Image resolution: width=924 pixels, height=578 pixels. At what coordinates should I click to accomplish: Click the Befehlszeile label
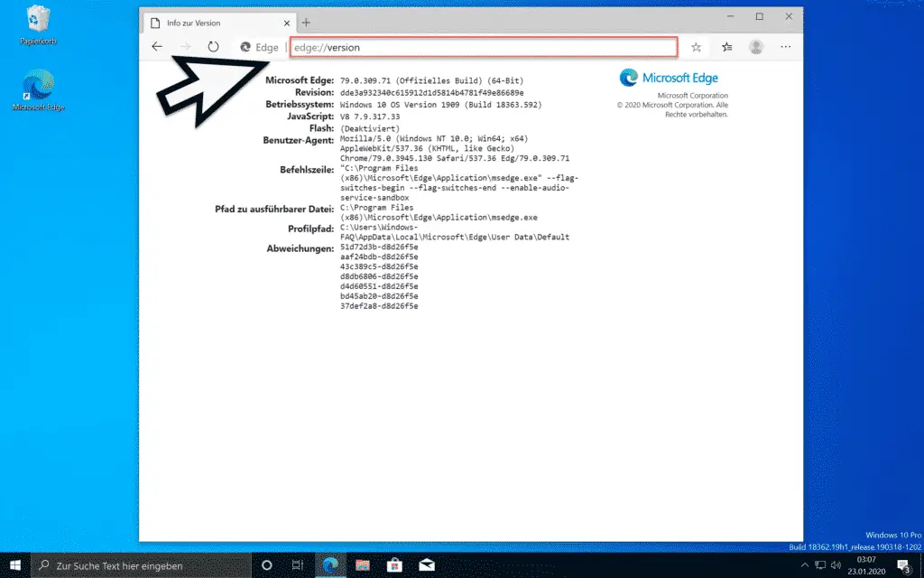pos(307,170)
